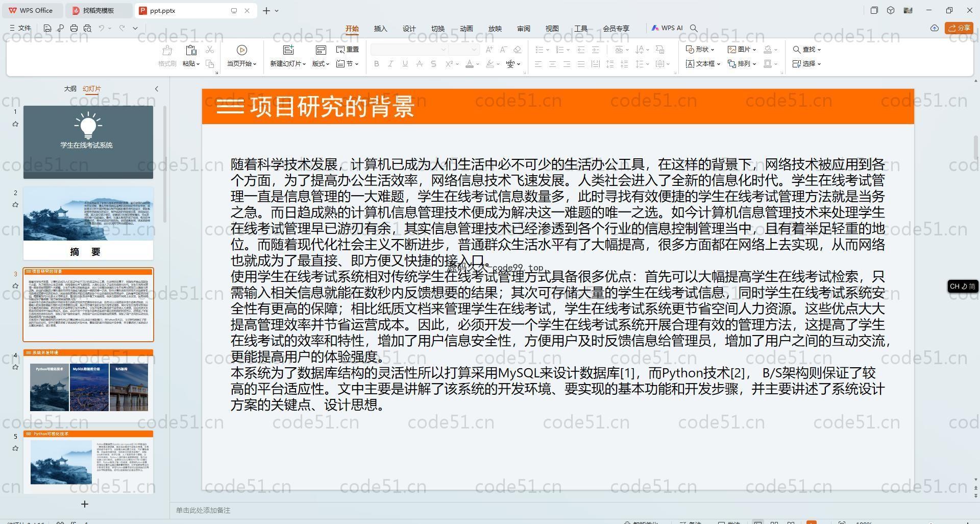Image resolution: width=980 pixels, height=524 pixels.
Task: Toggle text Shadow (S) formatting
Action: (433, 64)
